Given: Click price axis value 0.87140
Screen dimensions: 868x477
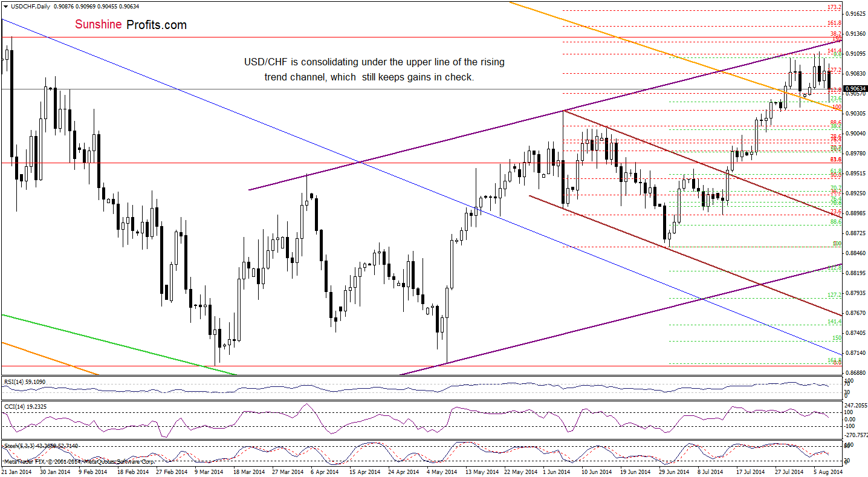Looking at the screenshot, I should (x=854, y=352).
